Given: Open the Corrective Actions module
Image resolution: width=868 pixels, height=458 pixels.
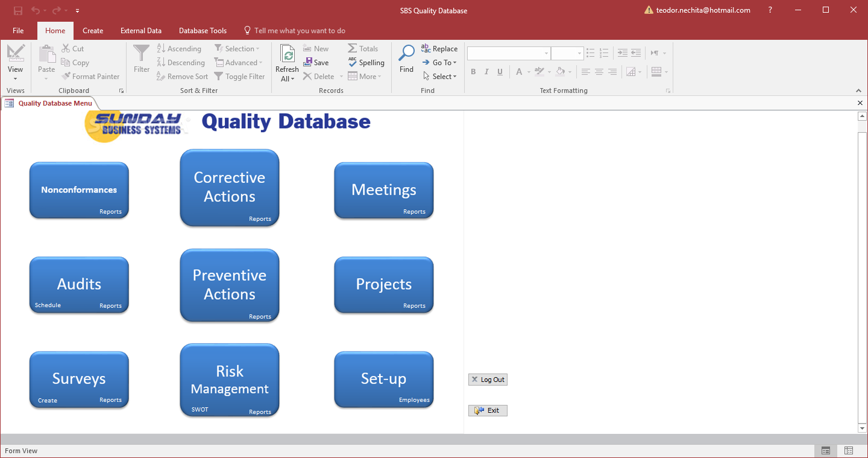Looking at the screenshot, I should tap(230, 188).
